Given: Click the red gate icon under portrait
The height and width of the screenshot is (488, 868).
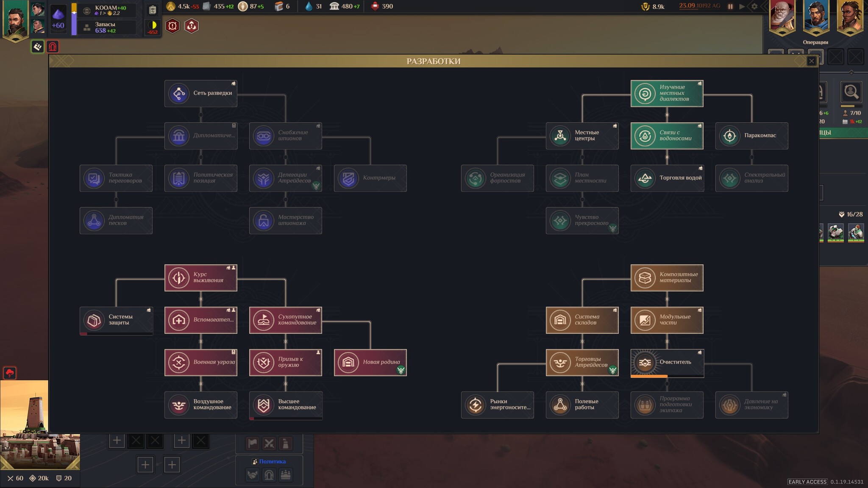Looking at the screenshot, I should [x=53, y=47].
